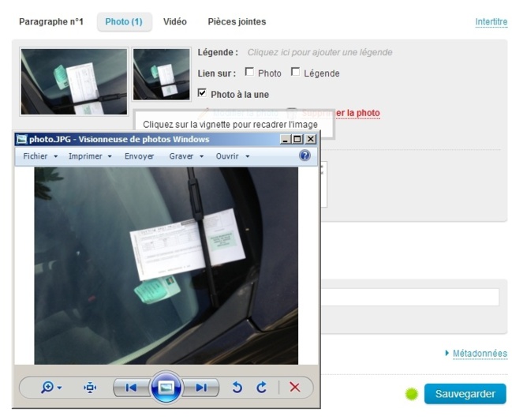Open the Fichier dropdown menu

coord(40,156)
